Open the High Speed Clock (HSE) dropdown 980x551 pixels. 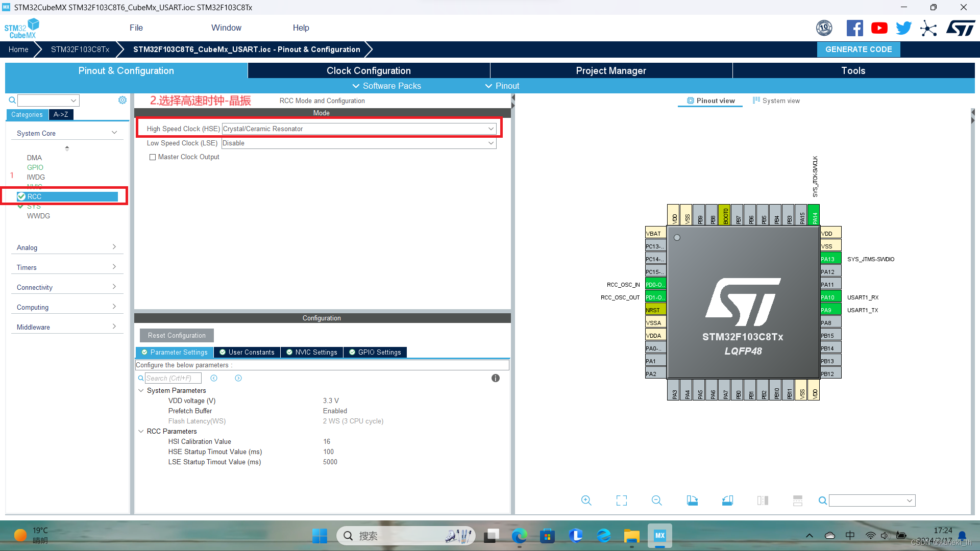pyautogui.click(x=491, y=129)
